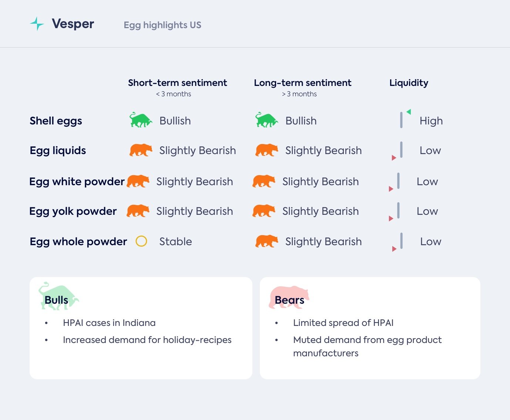Click the Vesper star logo icon
This screenshot has height=420, width=510.
[x=37, y=24]
